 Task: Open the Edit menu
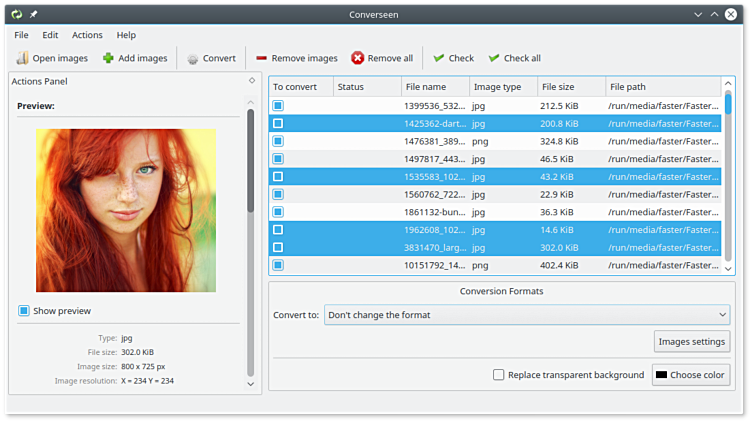coord(50,35)
